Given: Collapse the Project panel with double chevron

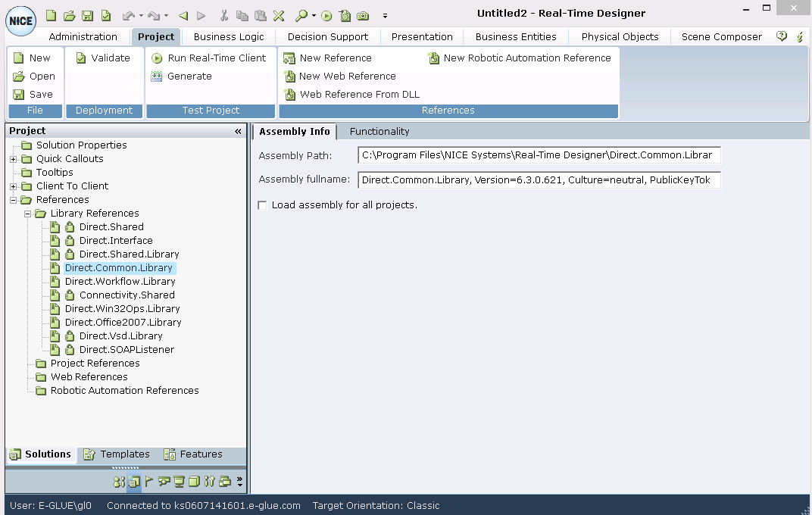Looking at the screenshot, I should coord(238,132).
